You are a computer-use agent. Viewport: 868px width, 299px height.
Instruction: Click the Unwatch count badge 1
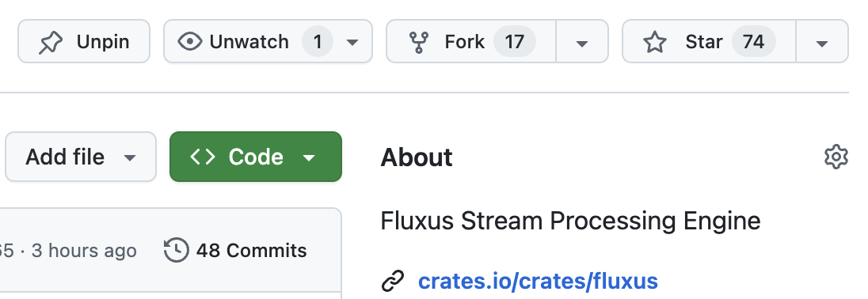pyautogui.click(x=318, y=41)
